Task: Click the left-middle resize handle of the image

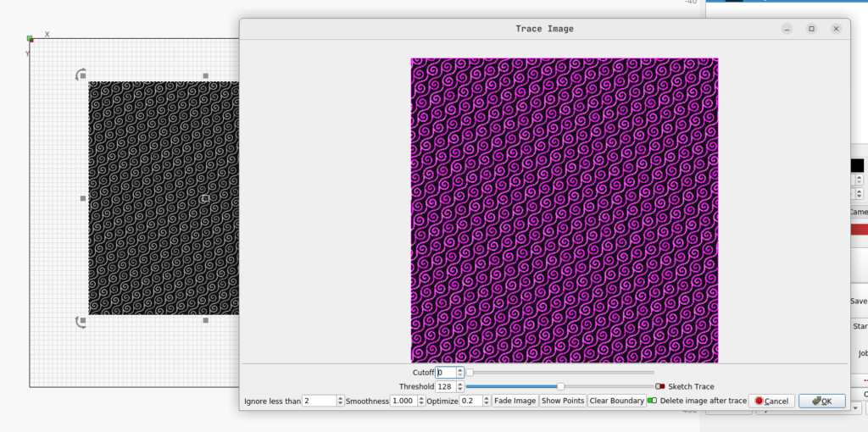Action: click(x=83, y=198)
